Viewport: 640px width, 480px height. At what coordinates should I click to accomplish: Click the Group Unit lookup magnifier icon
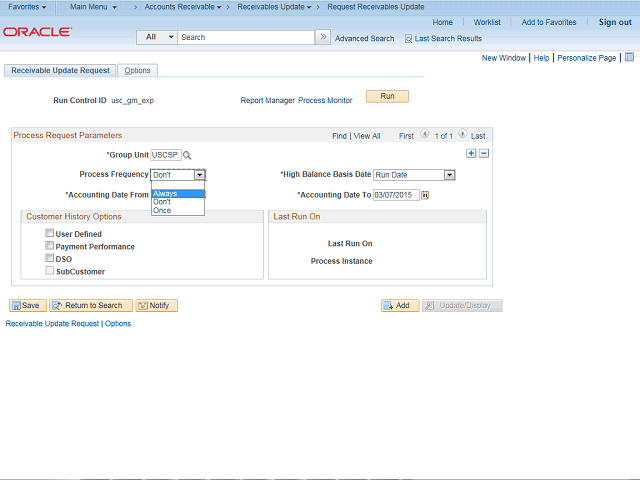[x=187, y=156]
